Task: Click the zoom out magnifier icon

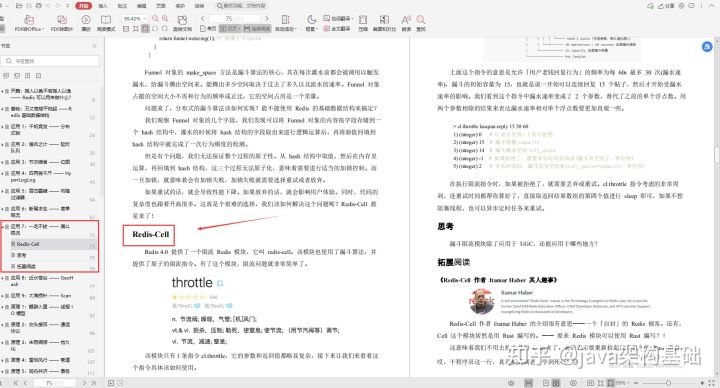Action: 155,18
